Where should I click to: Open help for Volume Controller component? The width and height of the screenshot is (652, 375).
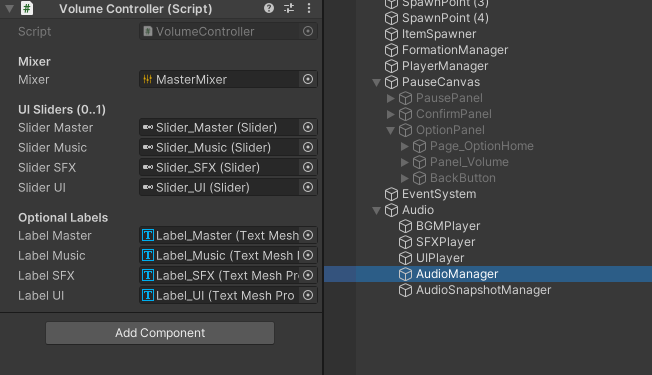click(269, 8)
